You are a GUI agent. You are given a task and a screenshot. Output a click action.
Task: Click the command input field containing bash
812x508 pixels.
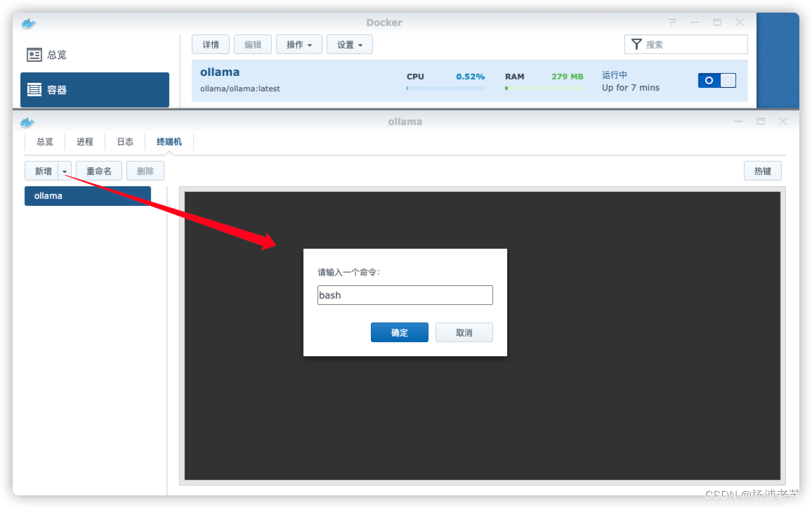tap(405, 295)
